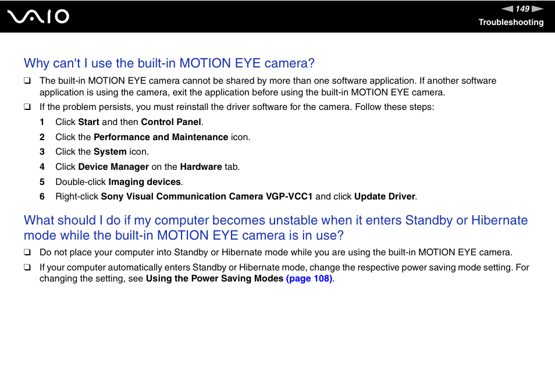
Task: Click bullet starting 'Do not place your computer'
Action: (x=276, y=252)
